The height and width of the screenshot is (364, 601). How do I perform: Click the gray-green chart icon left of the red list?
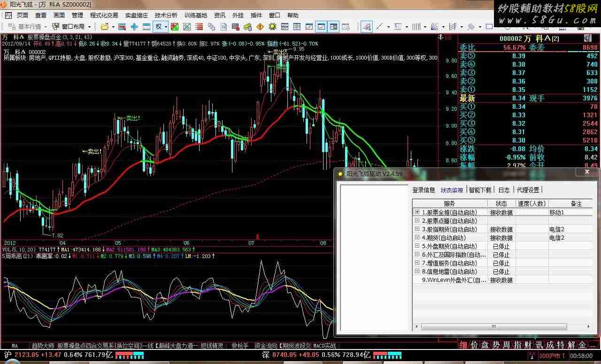click(187, 27)
